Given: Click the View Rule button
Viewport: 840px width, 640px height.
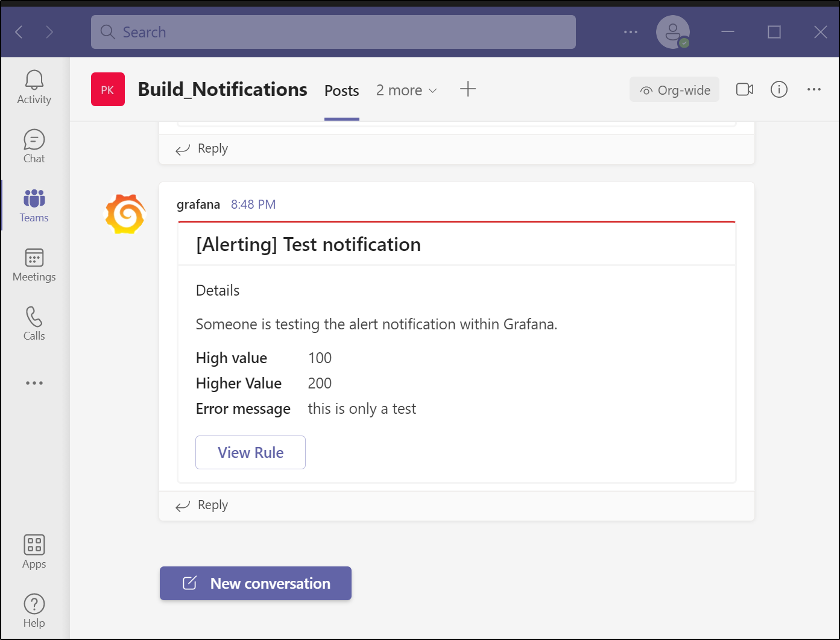Looking at the screenshot, I should (x=250, y=452).
